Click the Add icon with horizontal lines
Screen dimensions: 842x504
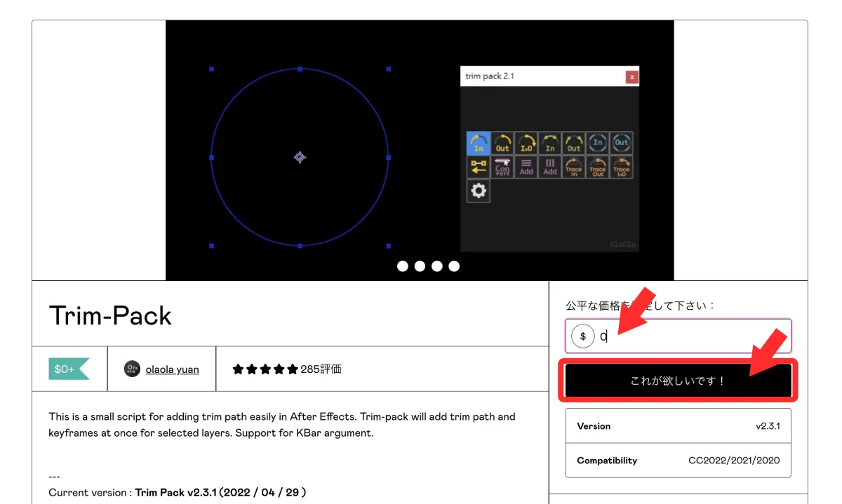(526, 168)
